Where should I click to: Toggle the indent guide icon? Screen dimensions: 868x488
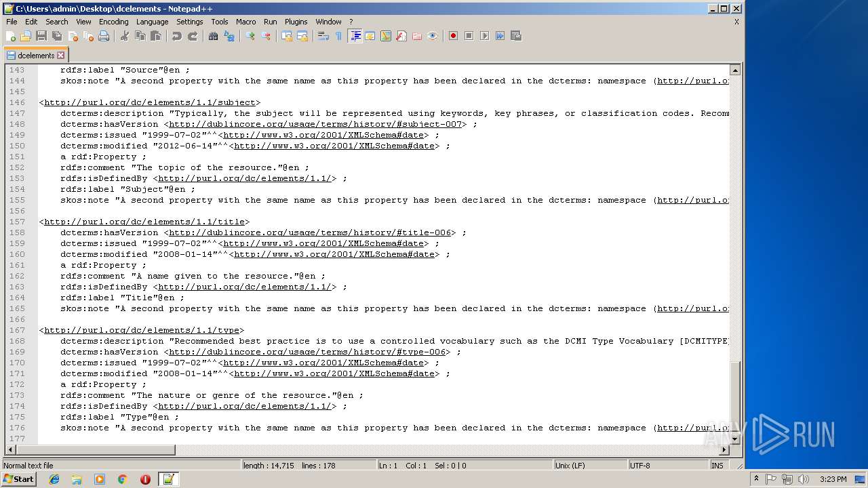[x=355, y=36]
